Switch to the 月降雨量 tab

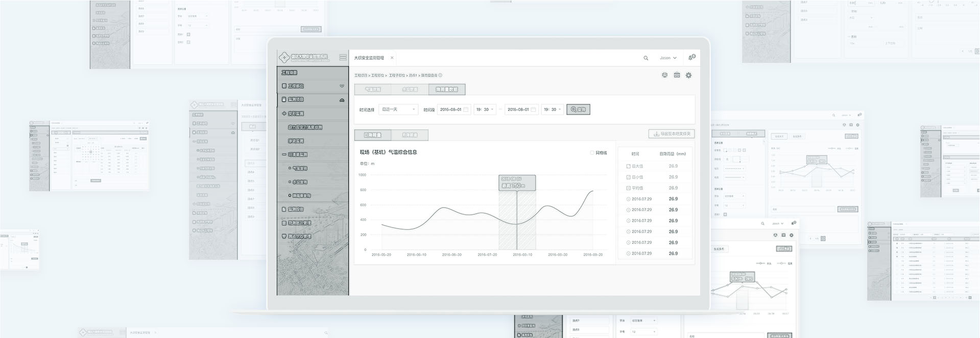pyautogui.click(x=410, y=135)
